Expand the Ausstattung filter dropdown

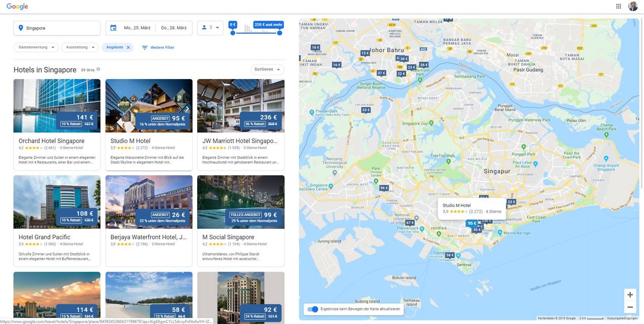[80, 47]
